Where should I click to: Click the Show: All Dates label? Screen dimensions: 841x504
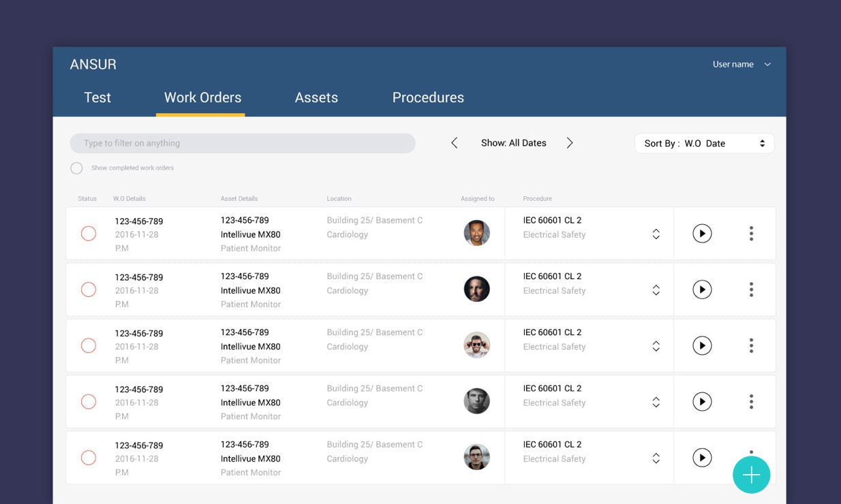click(x=513, y=143)
